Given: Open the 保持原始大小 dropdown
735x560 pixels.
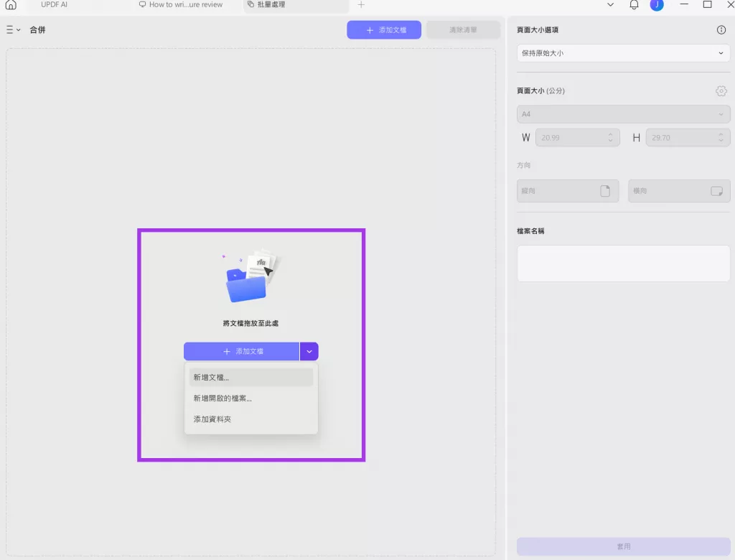Looking at the screenshot, I should 623,53.
